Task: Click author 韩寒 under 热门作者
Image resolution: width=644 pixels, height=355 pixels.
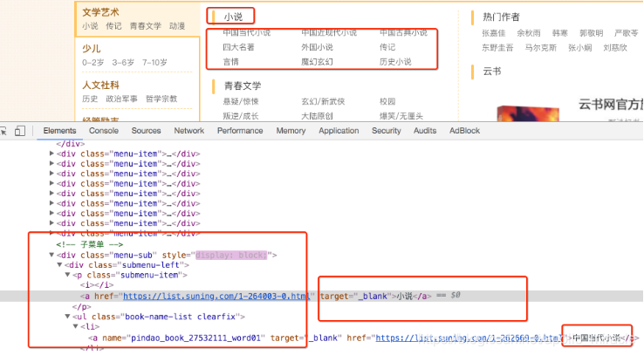Action: pyautogui.click(x=560, y=33)
